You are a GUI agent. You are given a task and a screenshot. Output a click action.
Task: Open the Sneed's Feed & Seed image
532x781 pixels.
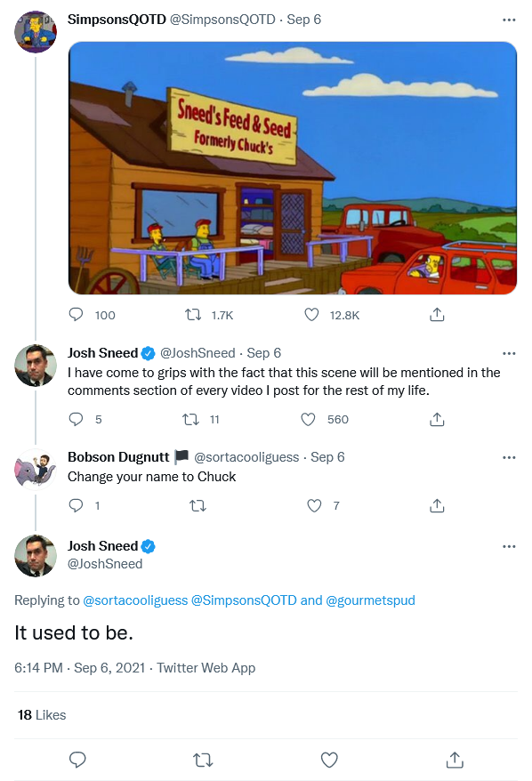pos(293,168)
